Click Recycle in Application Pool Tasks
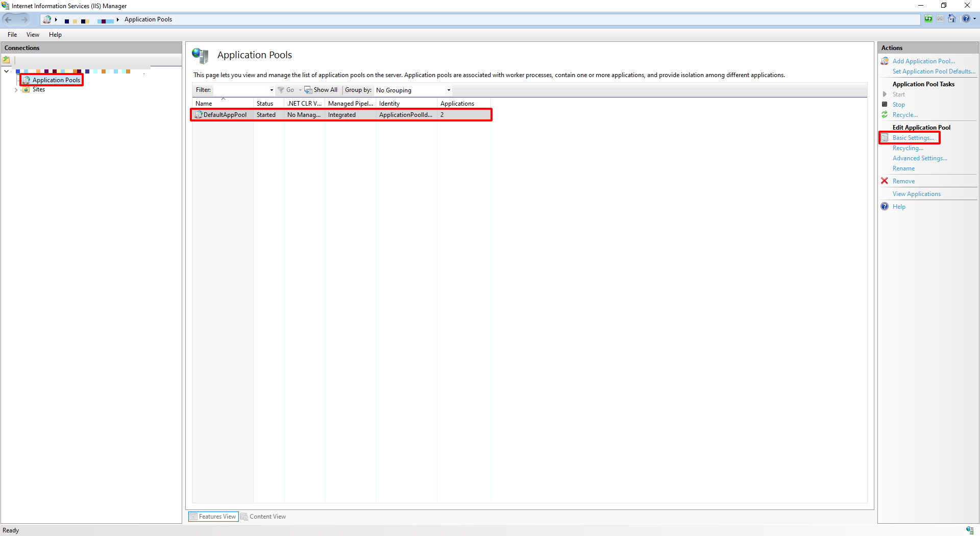This screenshot has width=980, height=536. click(904, 115)
